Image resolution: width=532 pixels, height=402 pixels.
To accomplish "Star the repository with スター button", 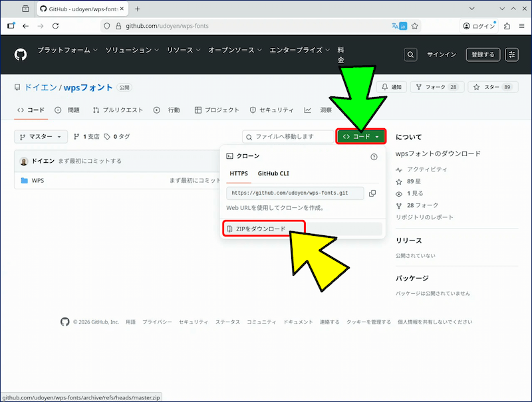I will coord(493,87).
